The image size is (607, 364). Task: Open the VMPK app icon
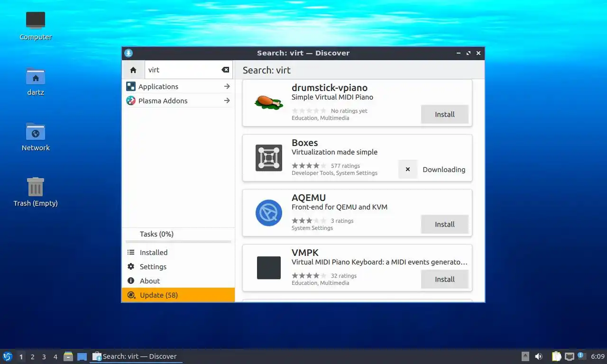(269, 268)
